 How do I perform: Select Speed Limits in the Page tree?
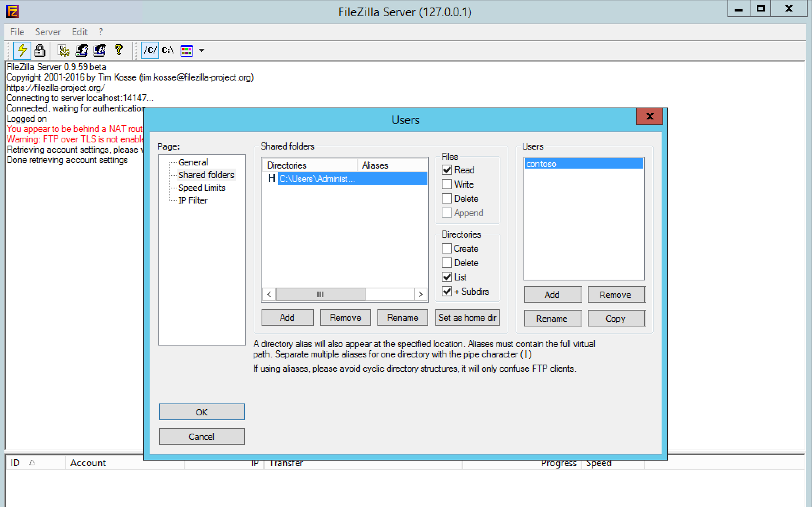202,187
